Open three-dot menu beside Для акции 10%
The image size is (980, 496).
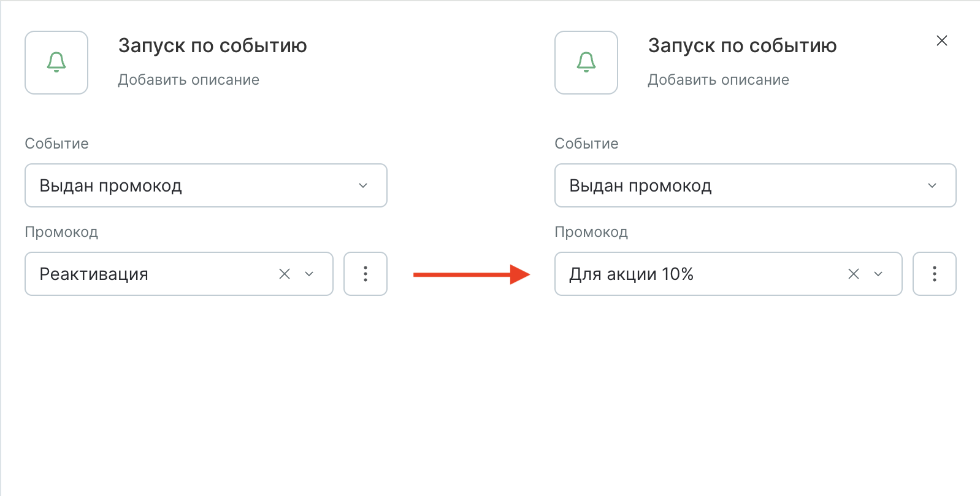pos(935,274)
